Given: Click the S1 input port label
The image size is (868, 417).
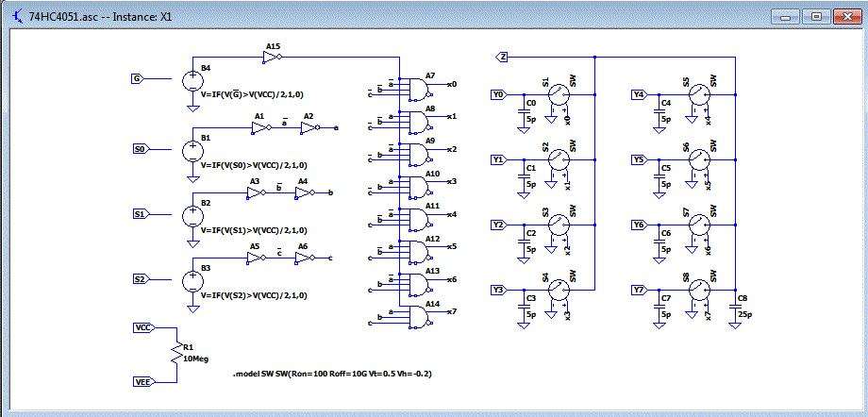Looking at the screenshot, I should point(141,214).
